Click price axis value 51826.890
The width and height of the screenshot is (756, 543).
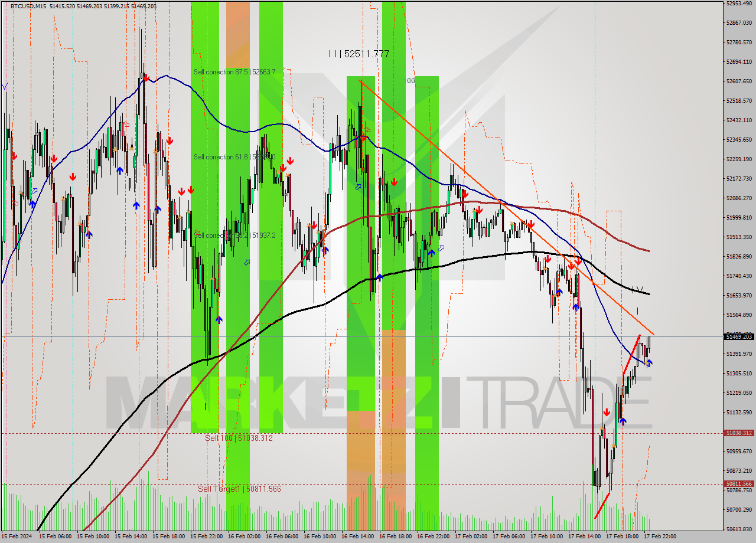[x=739, y=257]
